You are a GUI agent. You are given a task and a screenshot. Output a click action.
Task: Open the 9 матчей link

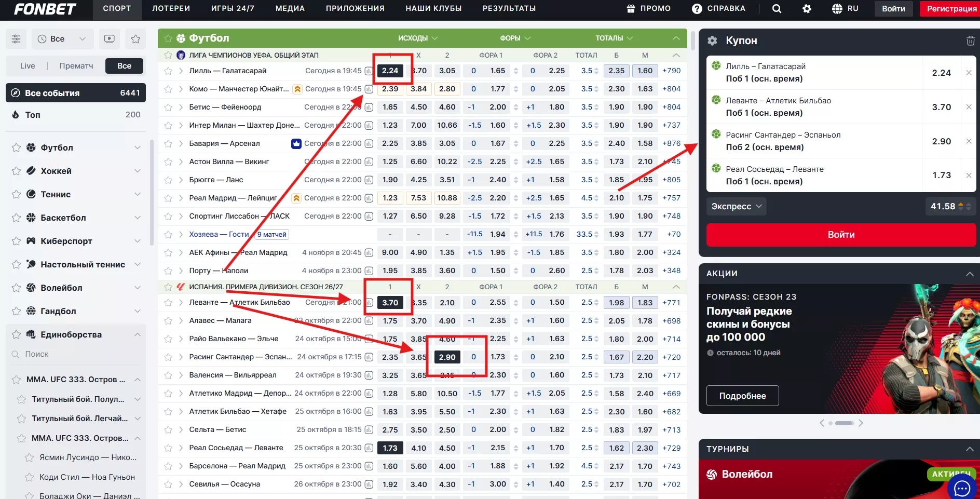tap(272, 235)
